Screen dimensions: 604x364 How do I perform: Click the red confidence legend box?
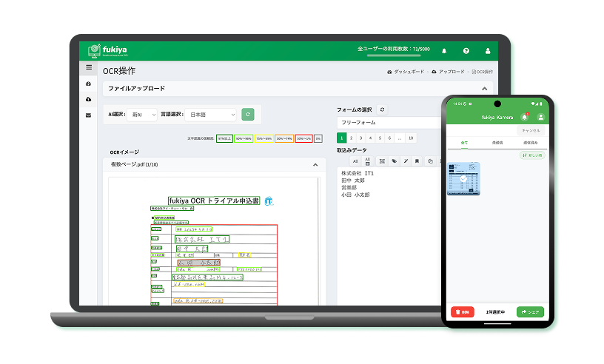304,138
